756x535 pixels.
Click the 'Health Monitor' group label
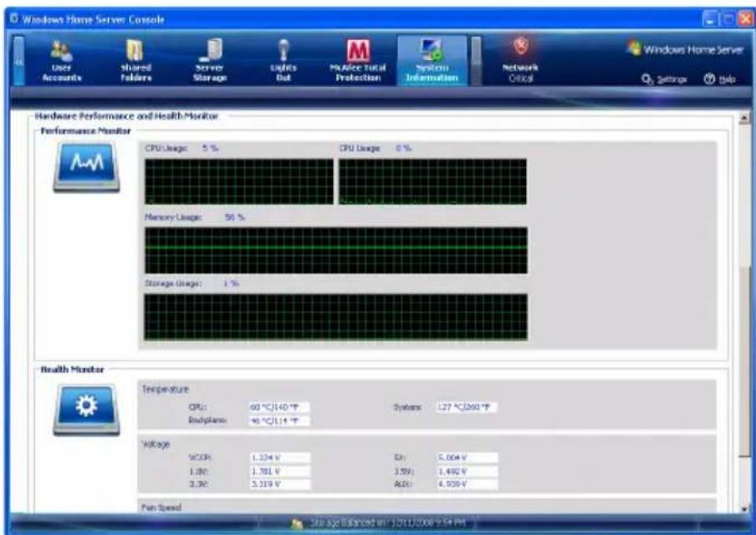(72, 369)
